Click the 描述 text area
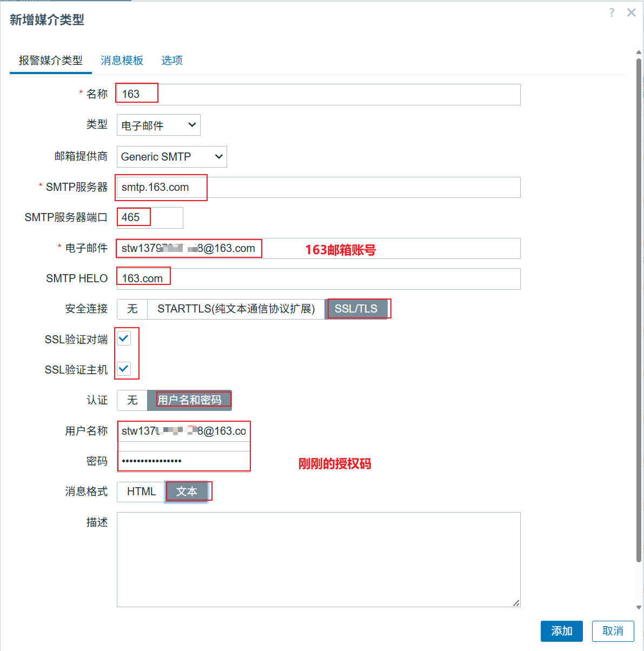The image size is (644, 651). (x=318, y=560)
